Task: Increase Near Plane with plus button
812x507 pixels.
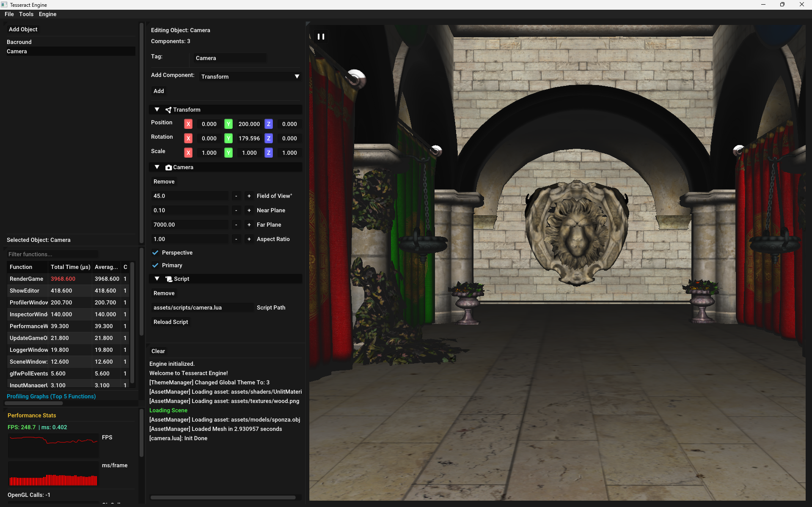Action: (x=249, y=210)
